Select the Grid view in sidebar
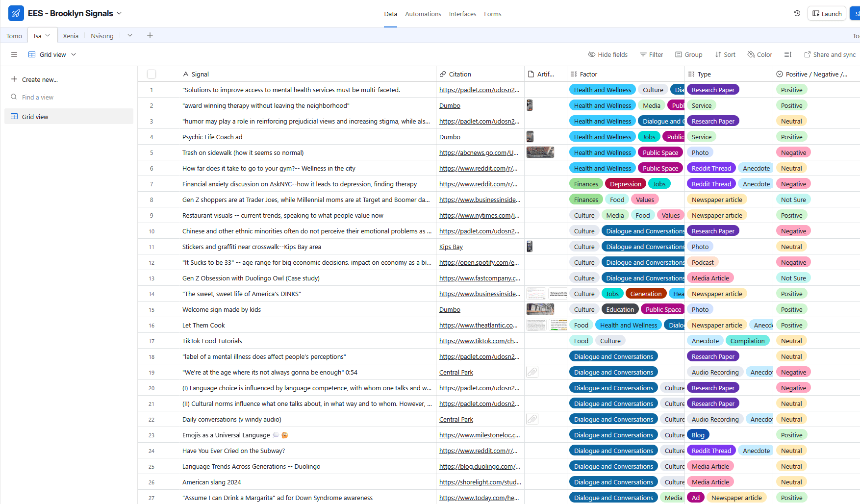 [69, 117]
